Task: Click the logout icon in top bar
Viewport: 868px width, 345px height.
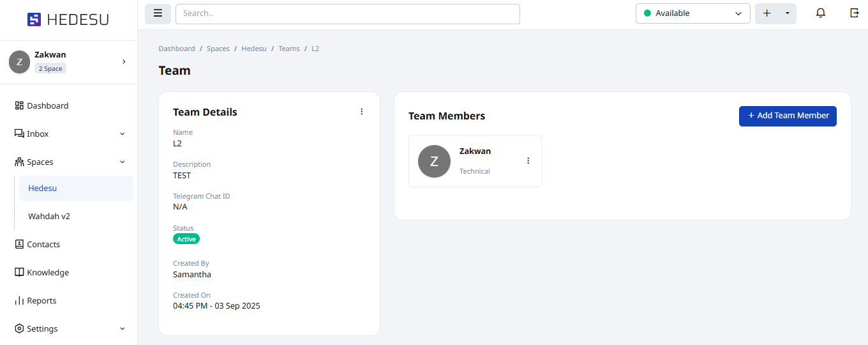Action: coord(854,13)
